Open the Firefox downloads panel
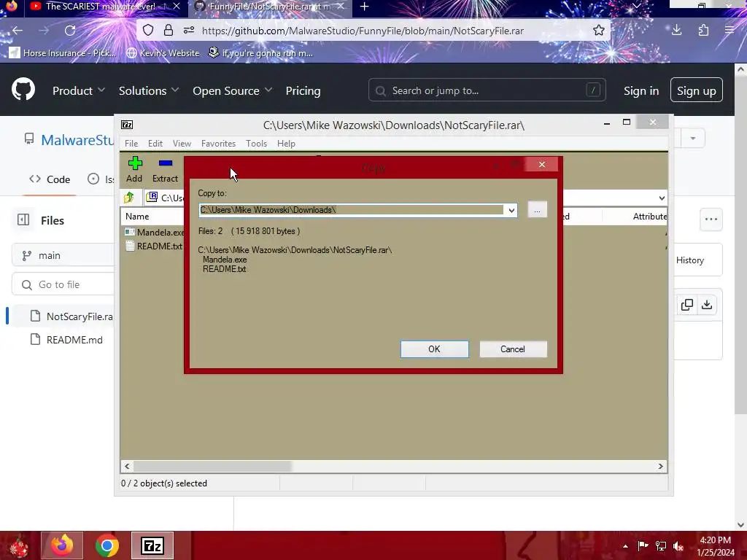 (676, 30)
